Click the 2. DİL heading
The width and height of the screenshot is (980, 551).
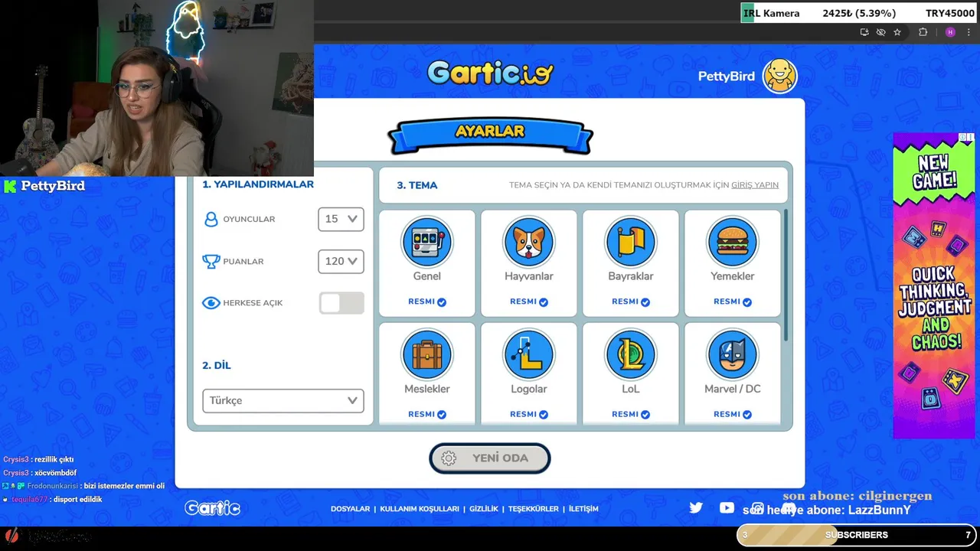[217, 365]
